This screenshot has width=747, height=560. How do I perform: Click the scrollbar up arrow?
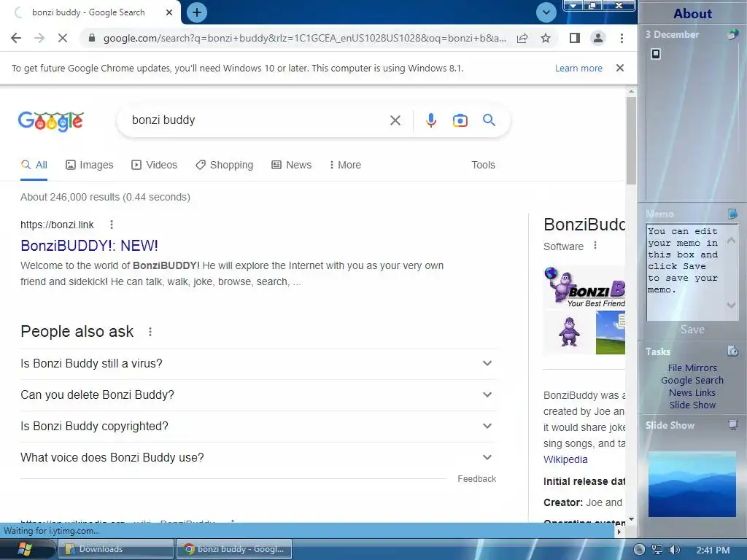click(x=631, y=91)
